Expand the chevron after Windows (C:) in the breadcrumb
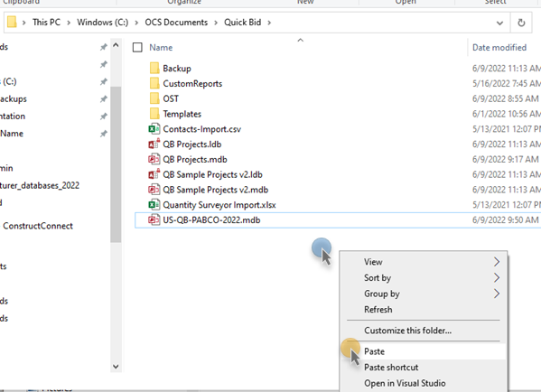The height and width of the screenshot is (392, 541). [136, 23]
